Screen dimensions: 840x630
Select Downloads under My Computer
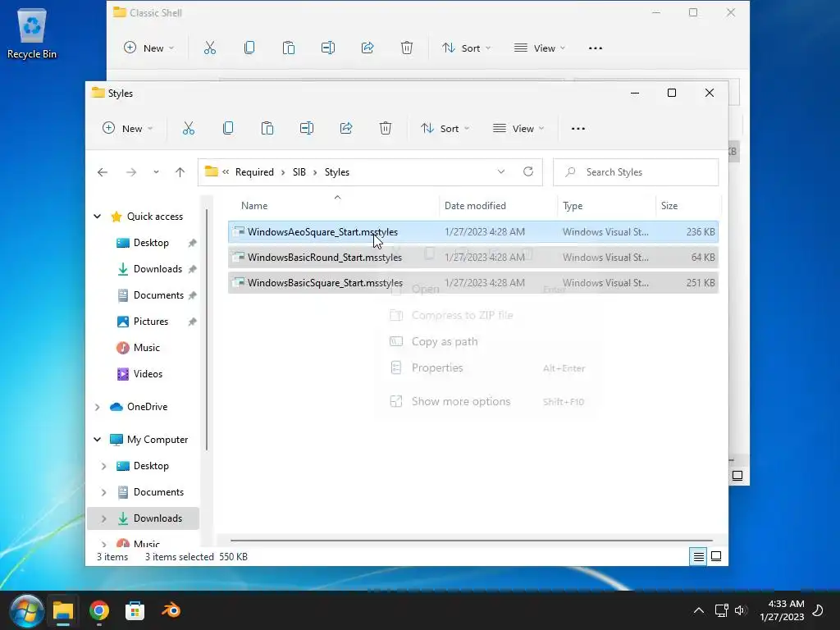coord(143,518)
